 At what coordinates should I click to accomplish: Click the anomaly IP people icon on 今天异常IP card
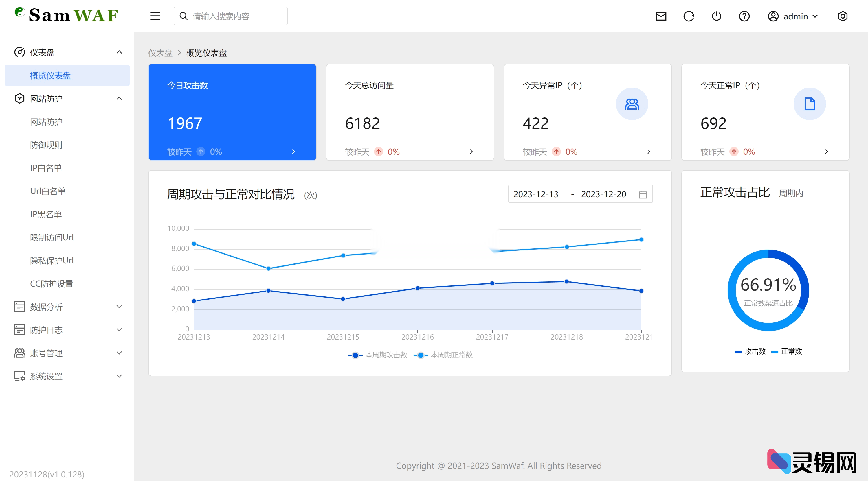pyautogui.click(x=632, y=104)
